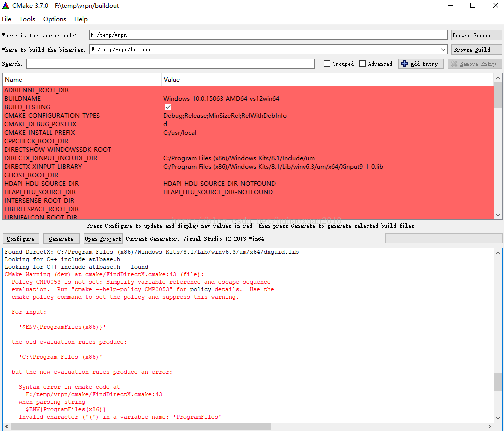Click the 'Current Generator: Visual Studio 12 2013 Win64' label
This screenshot has width=504, height=431.
pyautogui.click(x=195, y=239)
